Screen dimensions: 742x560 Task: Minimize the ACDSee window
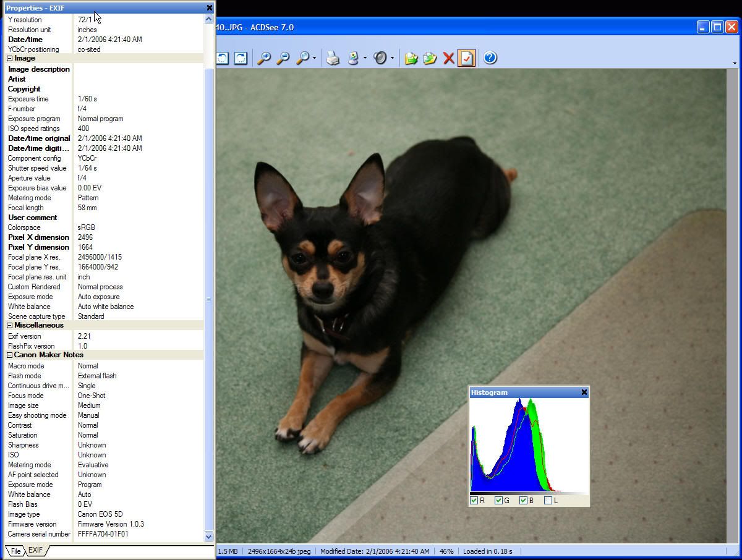pos(703,27)
